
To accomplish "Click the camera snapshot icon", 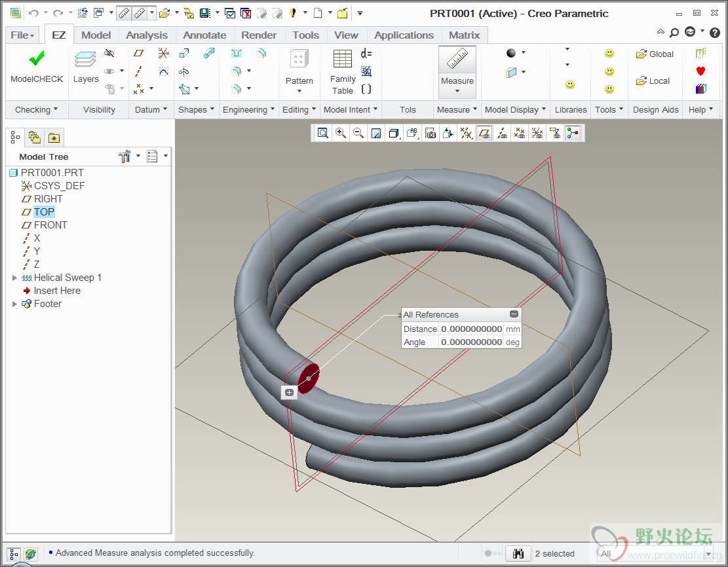I will [431, 133].
